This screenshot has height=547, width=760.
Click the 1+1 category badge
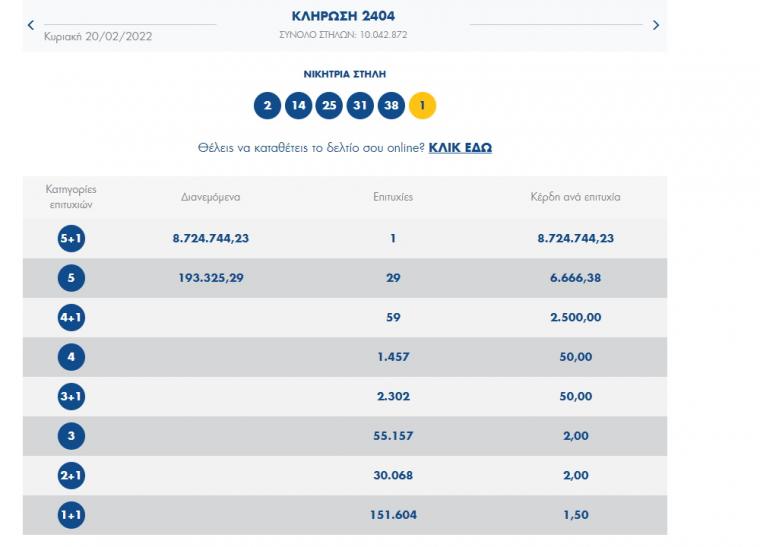[x=71, y=515]
